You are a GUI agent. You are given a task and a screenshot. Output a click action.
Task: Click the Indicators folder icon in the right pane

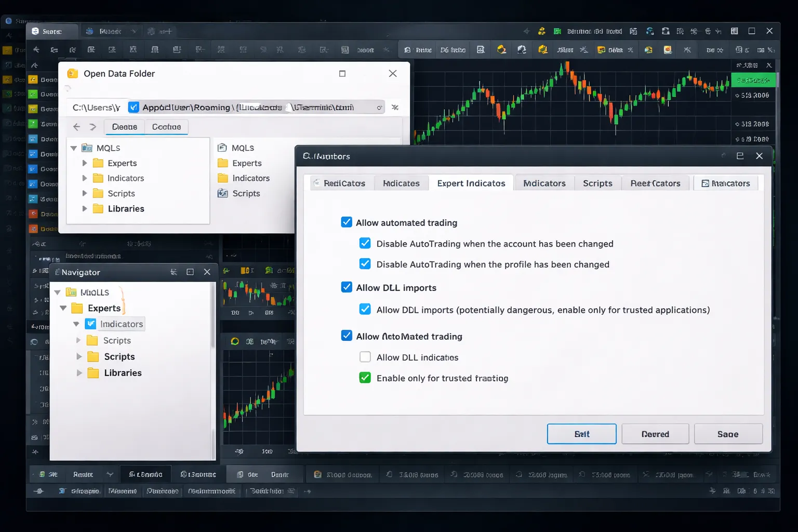click(x=223, y=178)
